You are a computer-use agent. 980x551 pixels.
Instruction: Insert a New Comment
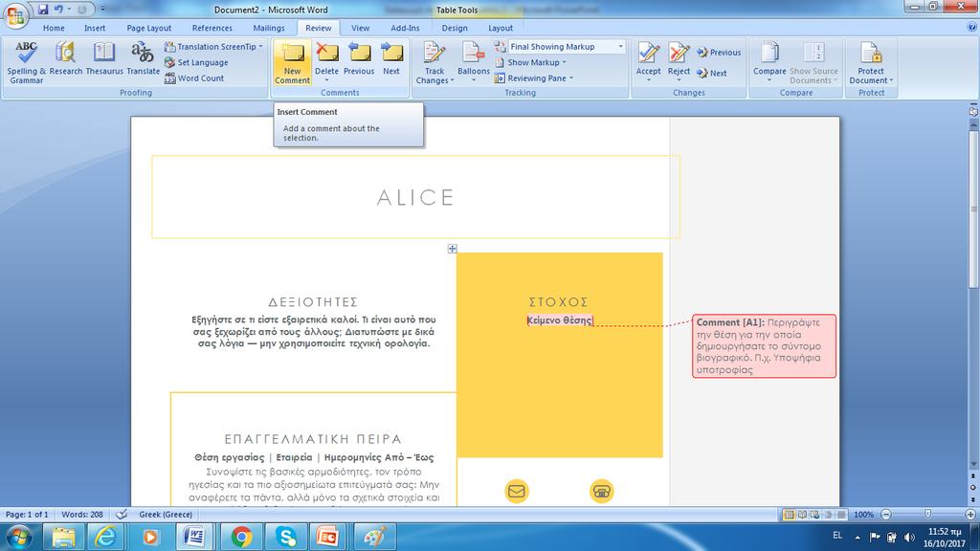click(292, 62)
